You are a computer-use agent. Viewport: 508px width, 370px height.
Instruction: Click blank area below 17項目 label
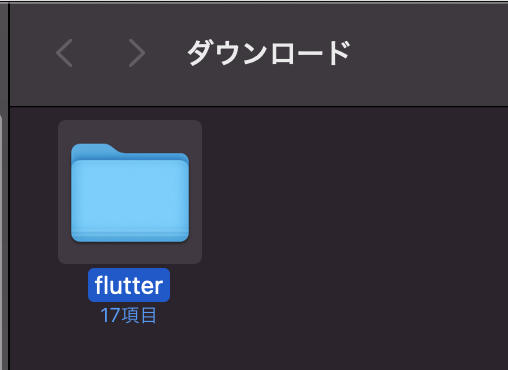[x=128, y=348]
